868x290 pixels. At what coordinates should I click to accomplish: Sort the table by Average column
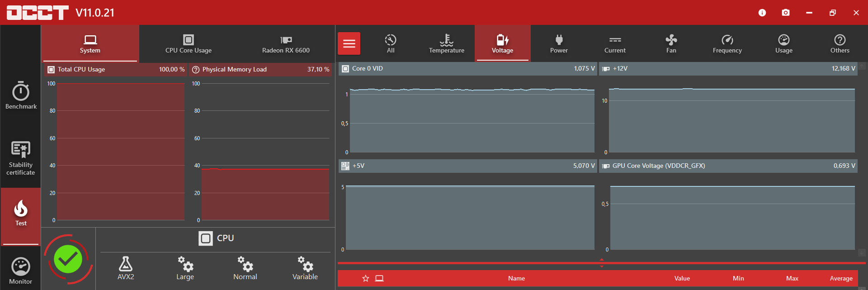click(841, 278)
